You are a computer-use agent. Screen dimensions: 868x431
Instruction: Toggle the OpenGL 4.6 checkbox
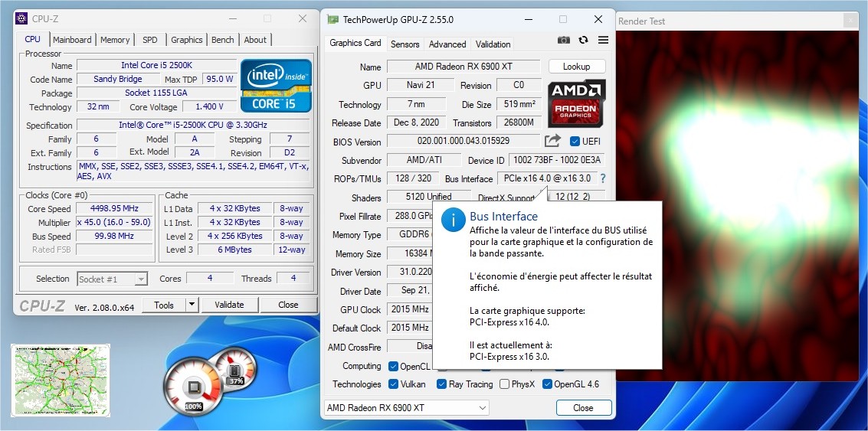547,384
